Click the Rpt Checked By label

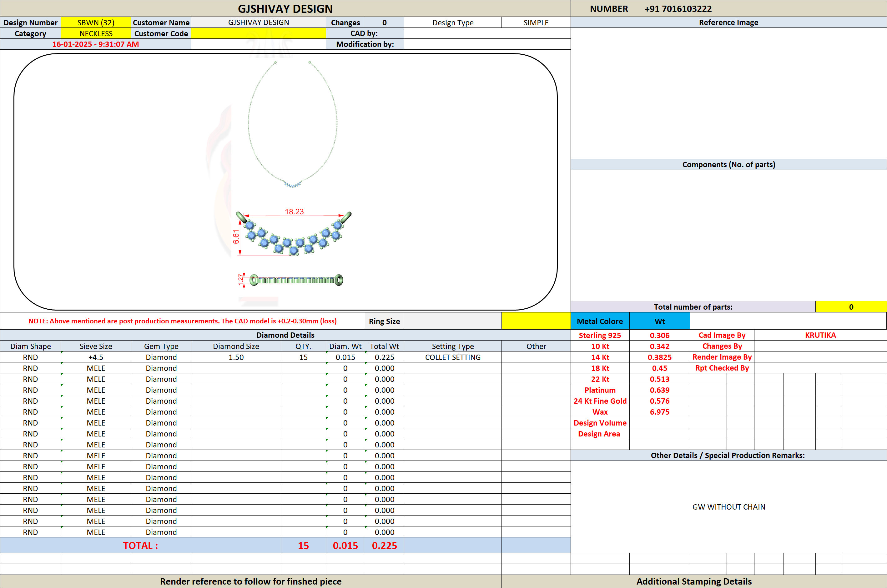(x=722, y=368)
